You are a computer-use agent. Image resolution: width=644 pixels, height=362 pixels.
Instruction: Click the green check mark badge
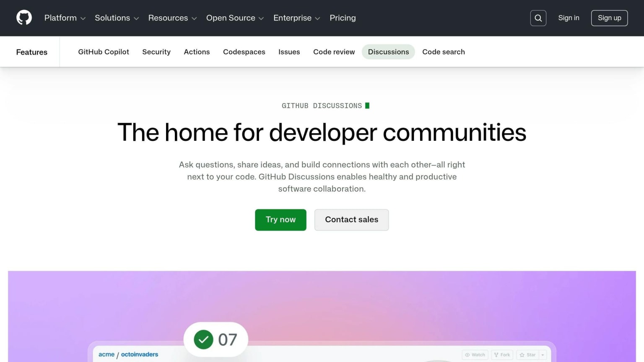coord(203,339)
